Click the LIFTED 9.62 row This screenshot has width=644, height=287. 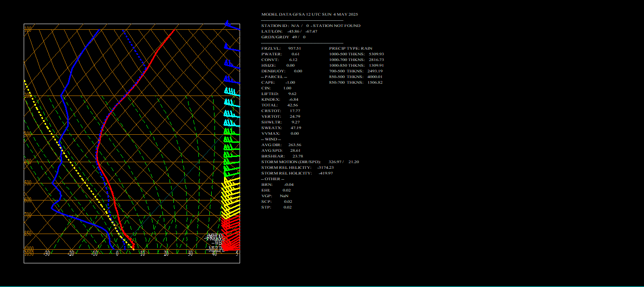pos(279,94)
